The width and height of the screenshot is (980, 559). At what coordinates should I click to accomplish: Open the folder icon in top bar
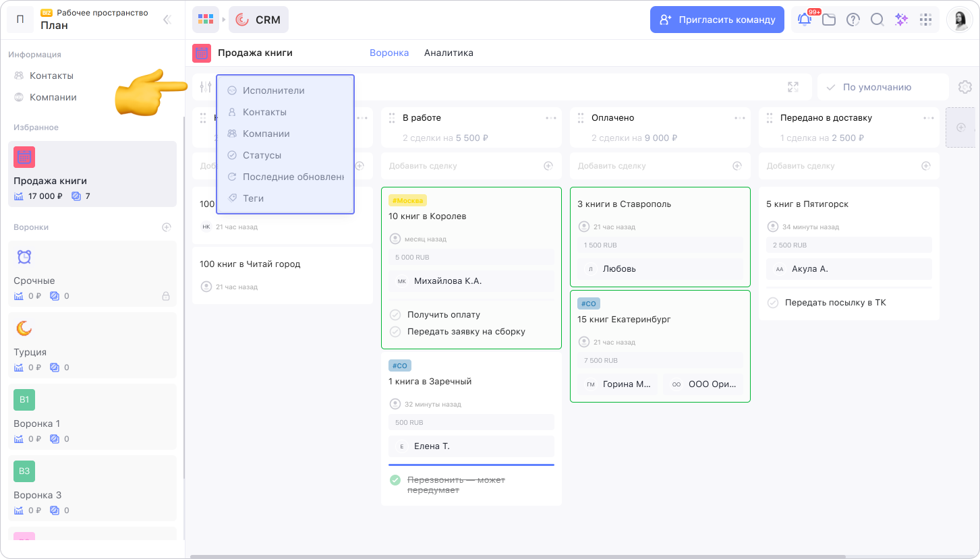click(828, 20)
